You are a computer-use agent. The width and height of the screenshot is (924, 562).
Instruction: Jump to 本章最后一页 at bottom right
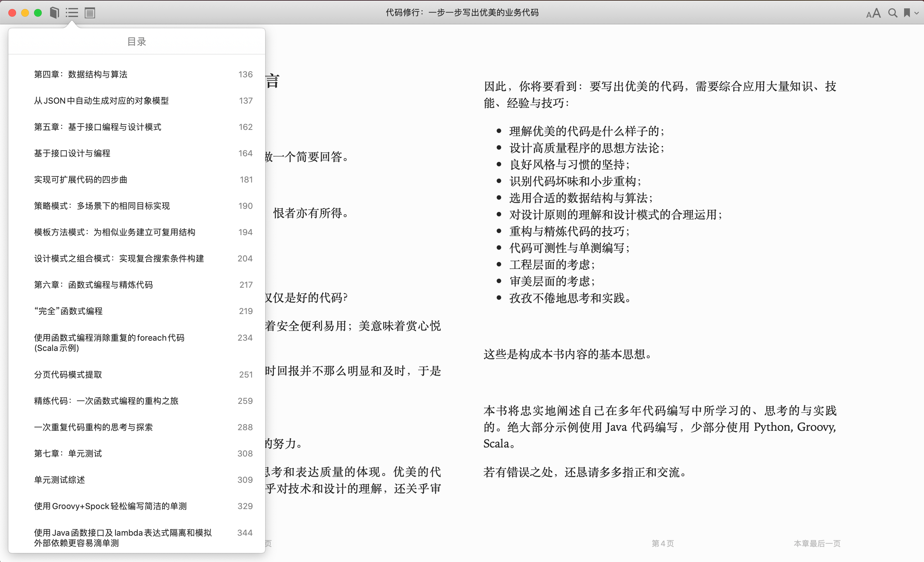click(817, 543)
